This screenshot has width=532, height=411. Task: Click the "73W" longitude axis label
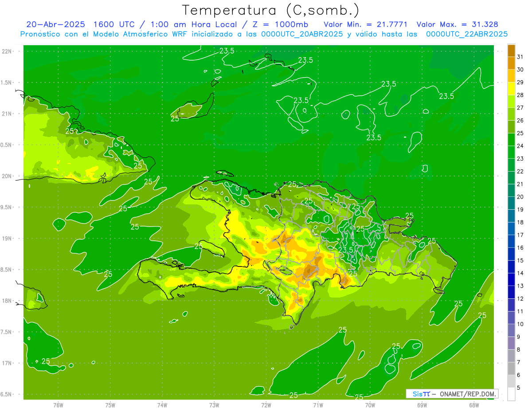(x=214, y=405)
